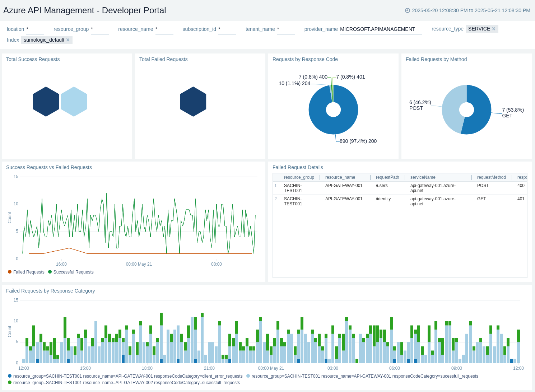Select the /users request path cell
This screenshot has height=392, width=535.
[x=382, y=186]
